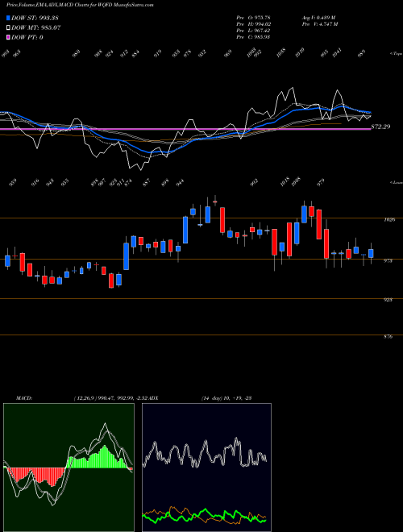The image size is (403, 532).
Task: Click the last blue candlestick on the right
Action: (x=371, y=253)
